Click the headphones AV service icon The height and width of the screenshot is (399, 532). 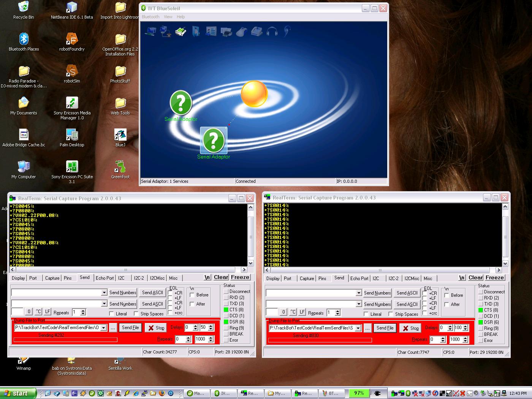tap(271, 32)
